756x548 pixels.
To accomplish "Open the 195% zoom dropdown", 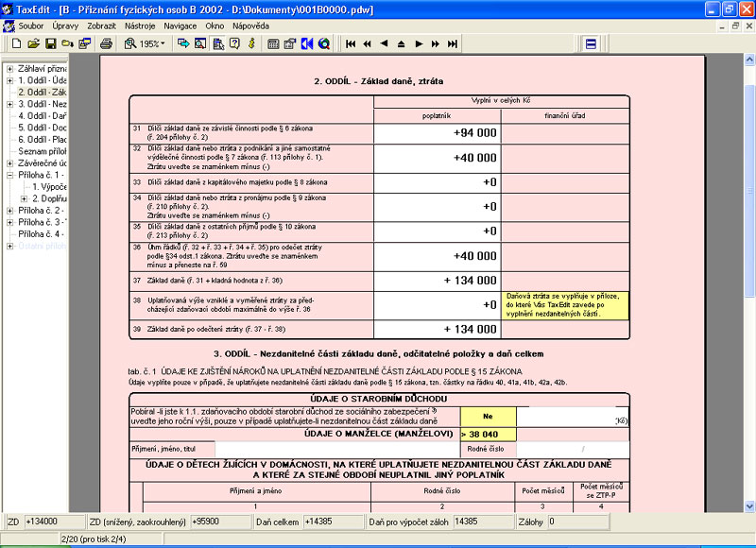I will (163, 43).
